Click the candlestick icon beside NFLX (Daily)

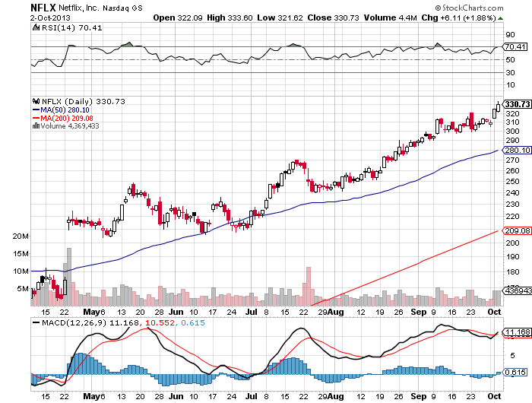pos(35,101)
